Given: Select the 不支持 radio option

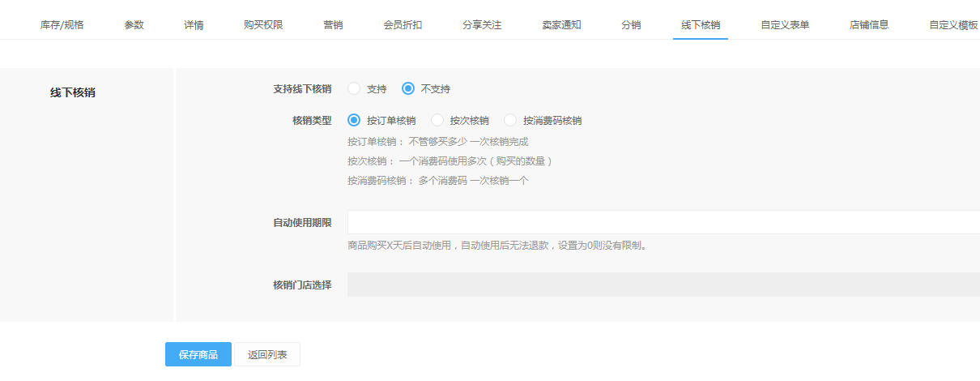Looking at the screenshot, I should [x=408, y=88].
